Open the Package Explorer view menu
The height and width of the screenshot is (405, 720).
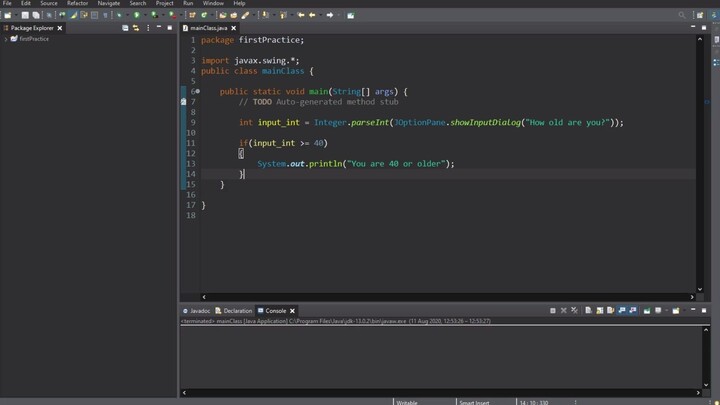[147, 28]
